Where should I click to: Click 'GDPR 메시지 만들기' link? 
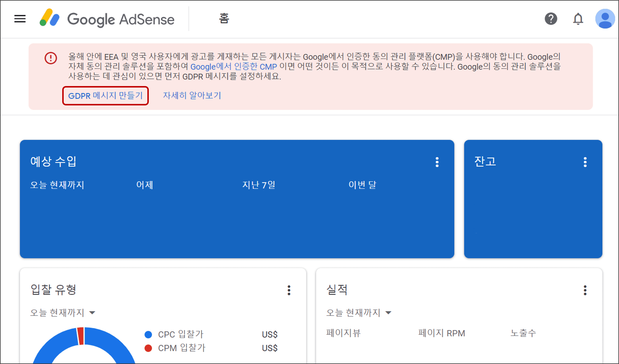tap(105, 95)
